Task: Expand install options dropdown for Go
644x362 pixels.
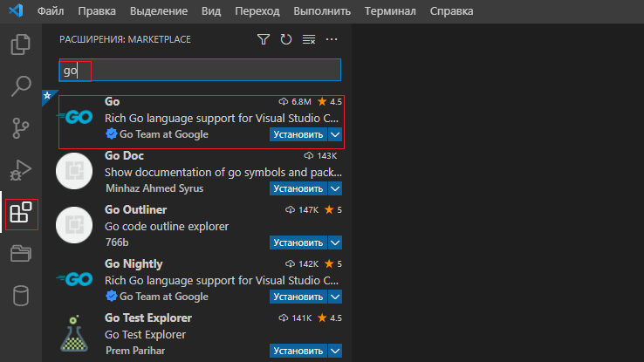Action: (x=335, y=134)
